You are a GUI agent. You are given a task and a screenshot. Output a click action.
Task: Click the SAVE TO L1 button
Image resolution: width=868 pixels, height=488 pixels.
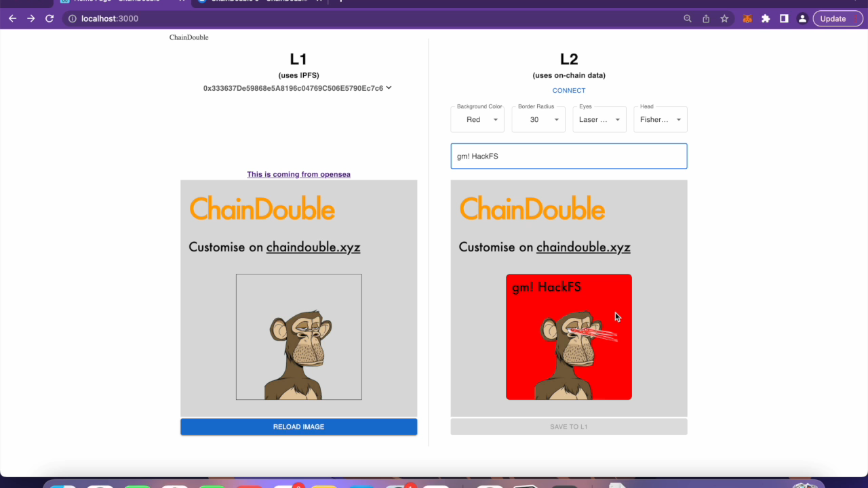(569, 427)
